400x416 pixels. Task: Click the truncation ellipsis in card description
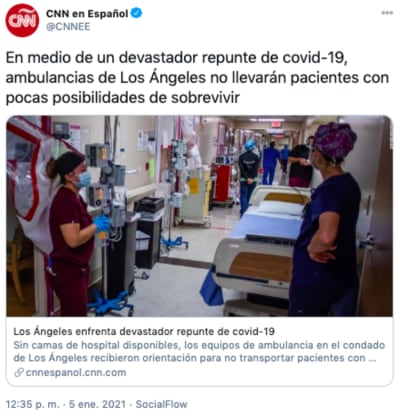pyautogui.click(x=372, y=359)
